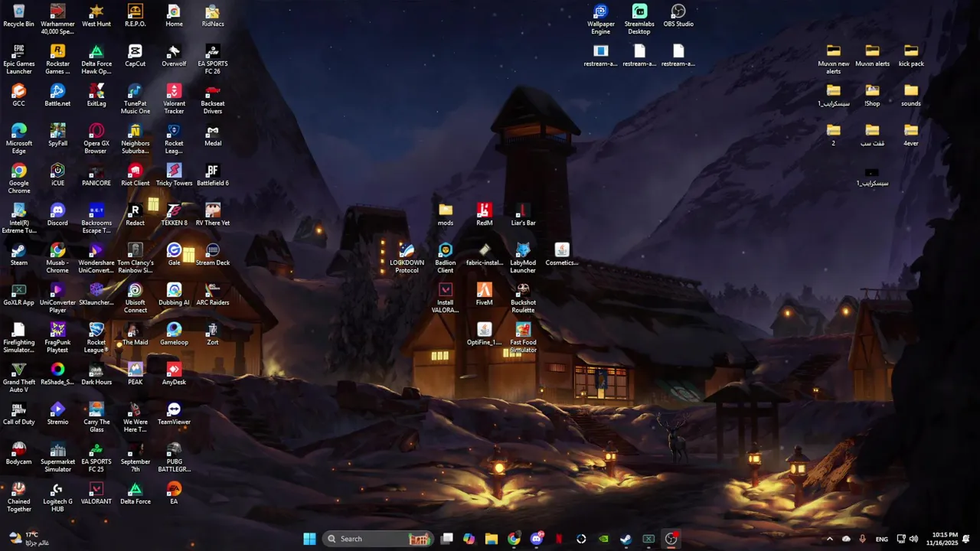The height and width of the screenshot is (551, 980).
Task: Select the kick pack folder
Action: 911,56
